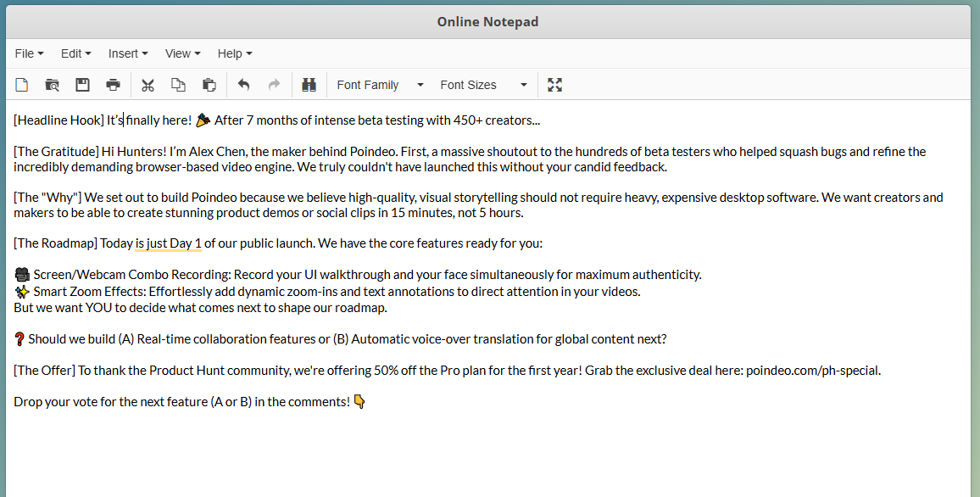Toggle fullscreen editing mode
Screen dimensions: 980x497
[x=554, y=84]
